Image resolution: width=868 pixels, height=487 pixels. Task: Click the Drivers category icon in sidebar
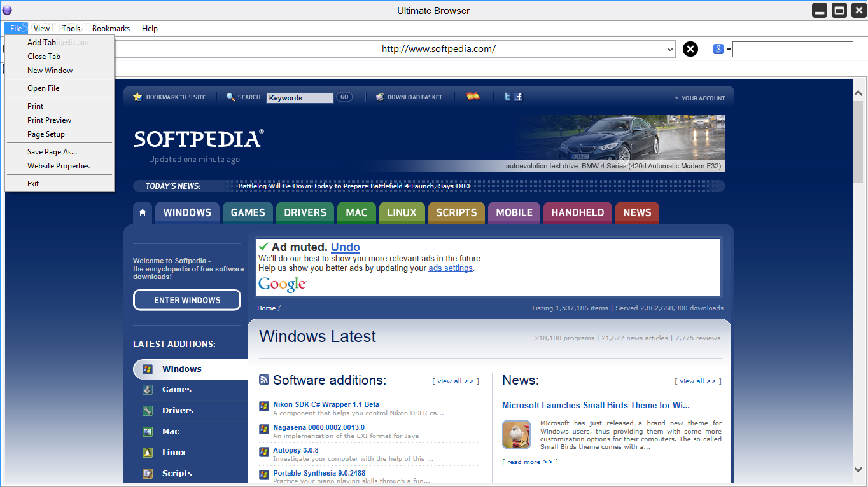click(x=148, y=411)
